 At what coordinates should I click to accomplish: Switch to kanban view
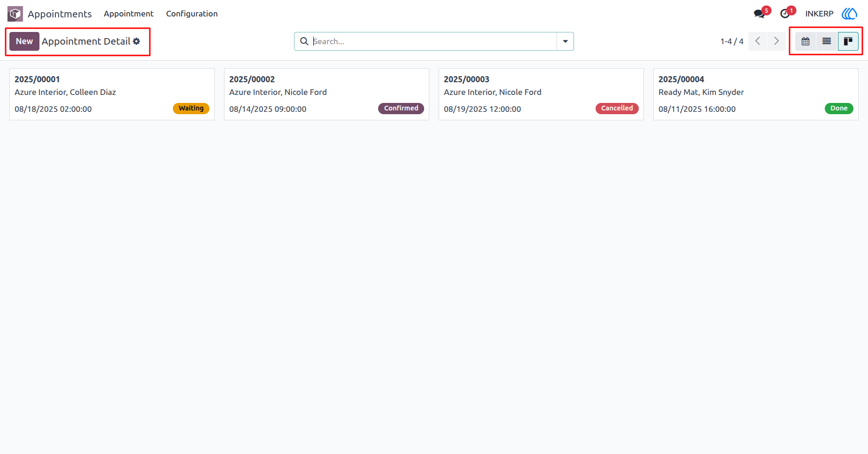click(x=848, y=41)
